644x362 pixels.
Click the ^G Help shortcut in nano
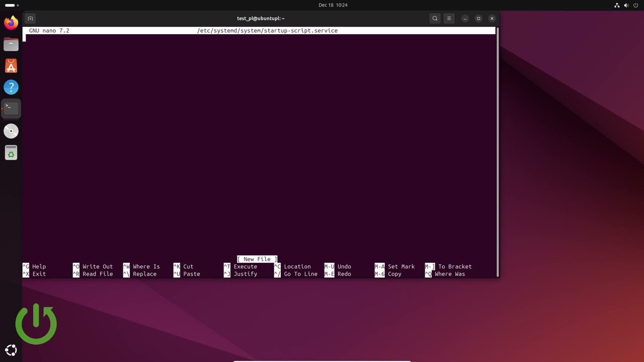pyautogui.click(x=34, y=266)
